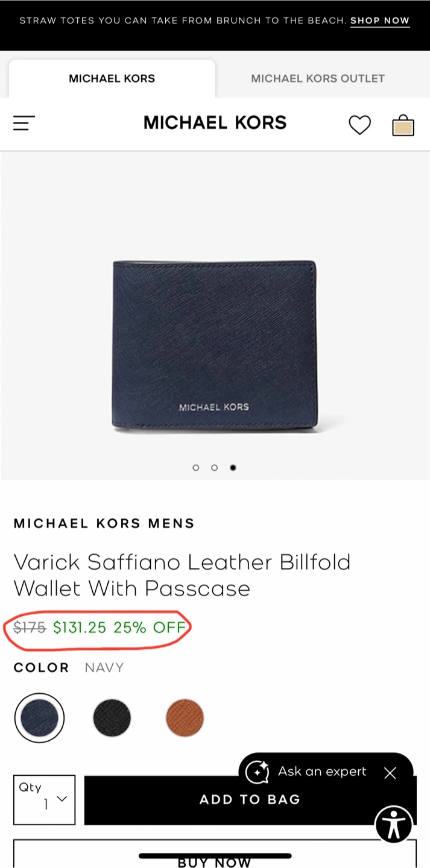430x868 pixels.
Task: Show the first product image dot
Action: (195, 468)
